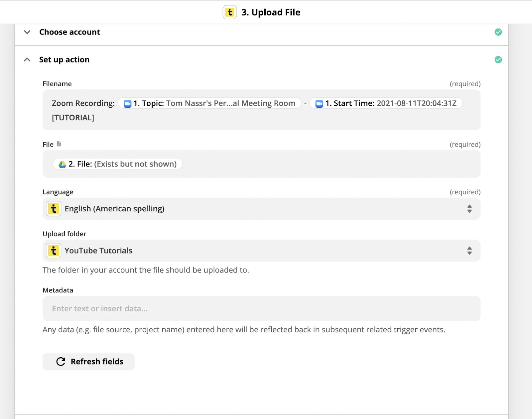This screenshot has height=419, width=532.
Task: Expand the Choose account section chevron
Action: click(27, 32)
